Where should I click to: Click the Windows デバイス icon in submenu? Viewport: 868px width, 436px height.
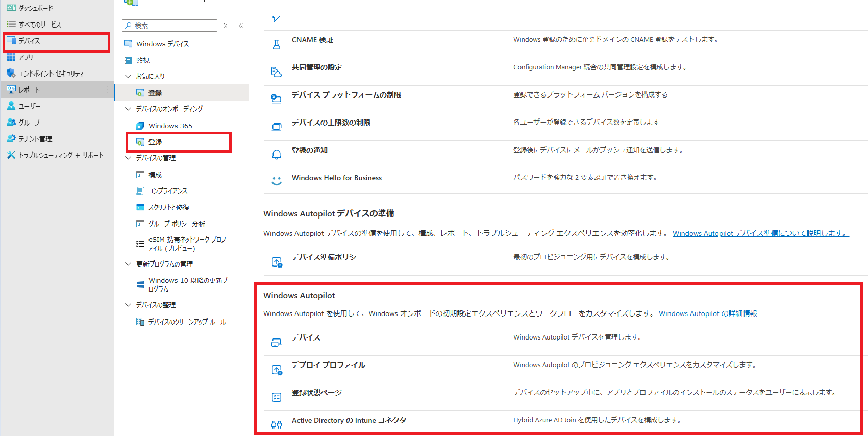tap(128, 44)
